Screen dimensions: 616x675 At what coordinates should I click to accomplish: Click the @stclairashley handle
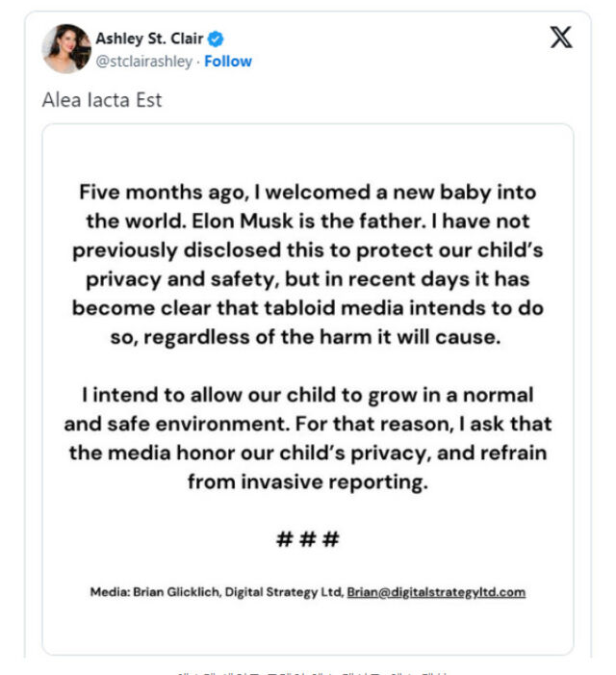(x=143, y=60)
